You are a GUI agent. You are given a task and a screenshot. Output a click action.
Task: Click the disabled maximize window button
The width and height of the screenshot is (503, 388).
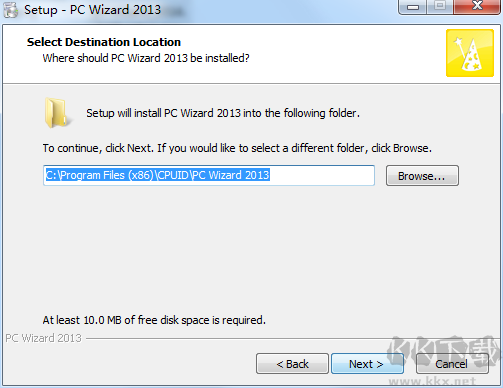click(439, 7)
